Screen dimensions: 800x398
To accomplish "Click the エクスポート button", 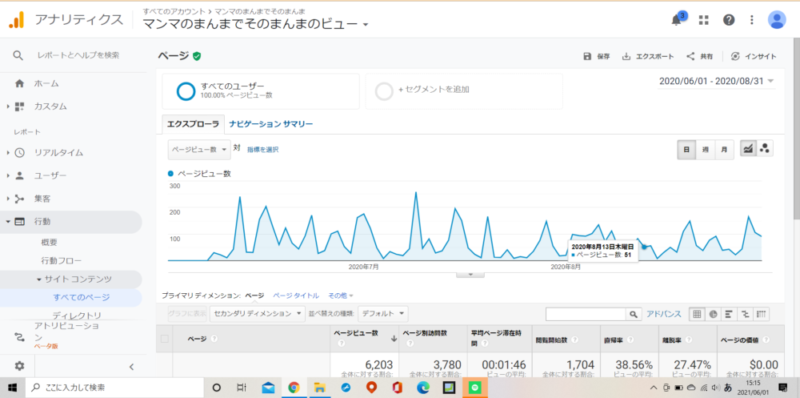I will pyautogui.click(x=648, y=57).
